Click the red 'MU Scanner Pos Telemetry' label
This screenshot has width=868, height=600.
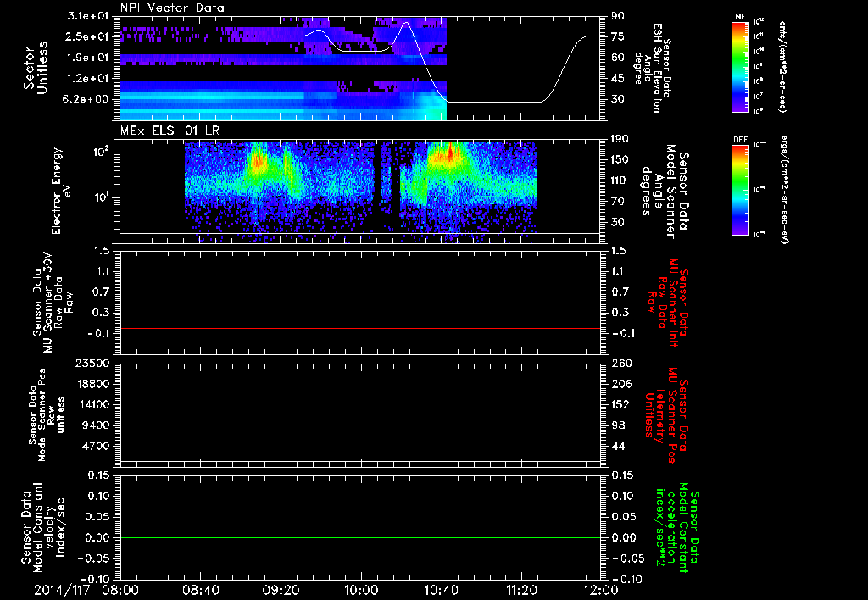[668, 415]
